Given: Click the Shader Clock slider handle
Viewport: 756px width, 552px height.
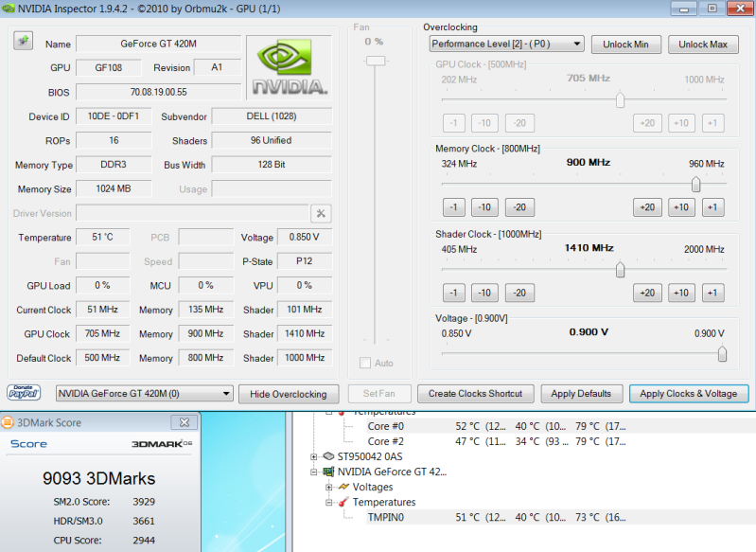Looking at the screenshot, I should coord(620,269).
